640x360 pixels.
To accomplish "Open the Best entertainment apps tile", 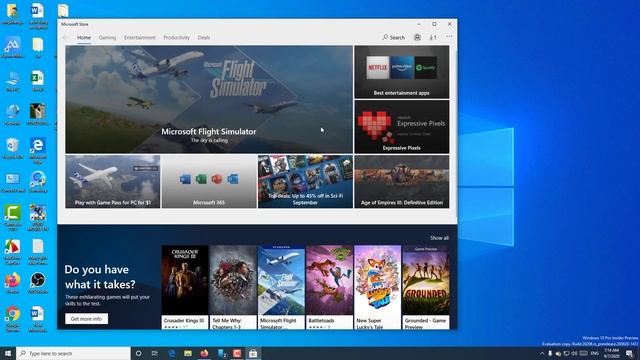I will pyautogui.click(x=402, y=72).
